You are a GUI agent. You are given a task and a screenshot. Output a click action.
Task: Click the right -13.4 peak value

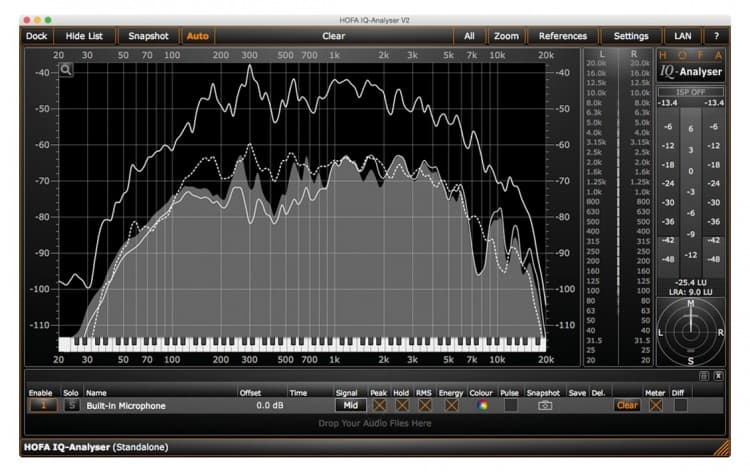(714, 103)
